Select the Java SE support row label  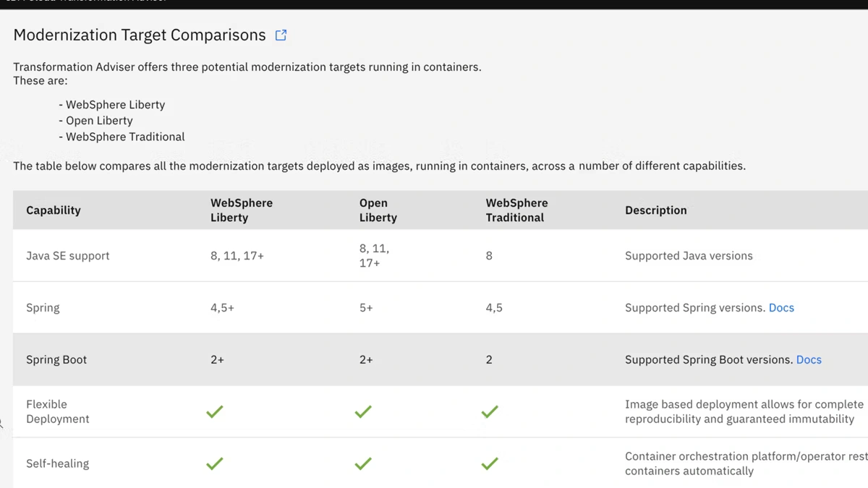click(x=68, y=256)
